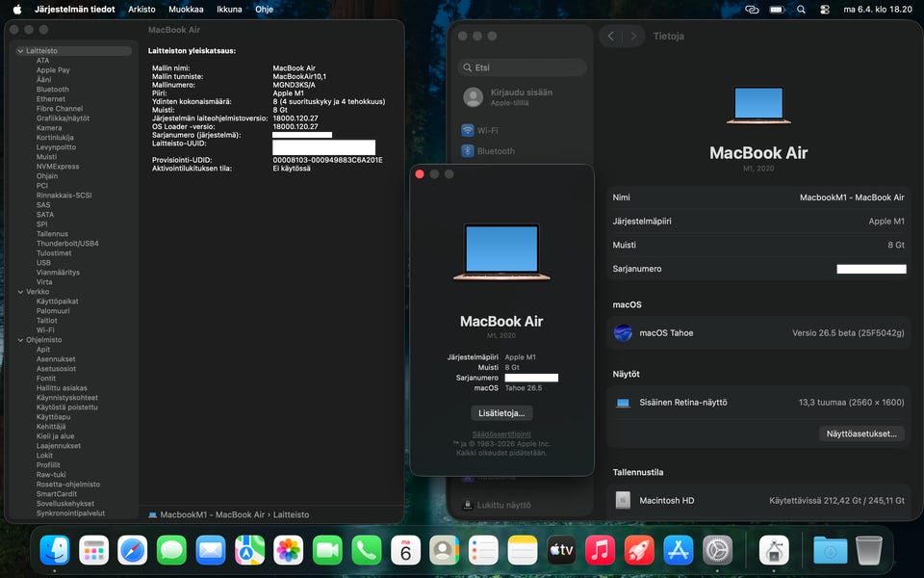
Task: Open the Ikkuna menu
Action: pos(229,10)
